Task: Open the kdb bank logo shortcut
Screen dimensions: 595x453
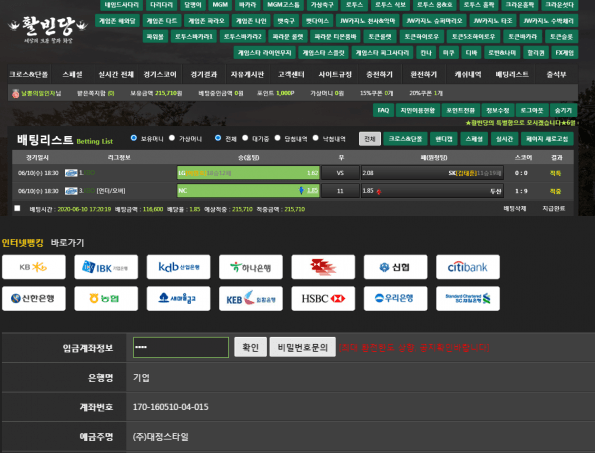Action: click(178, 267)
